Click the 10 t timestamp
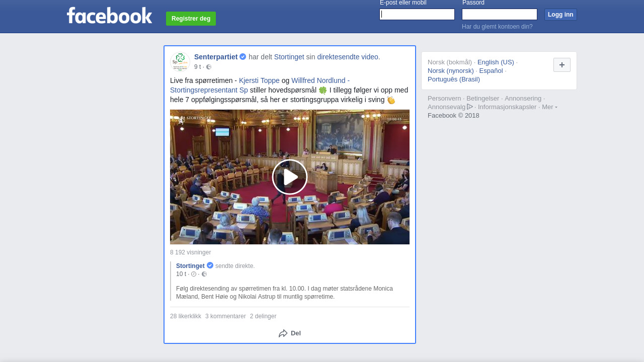Viewport: 644px width, 362px height. [181, 274]
